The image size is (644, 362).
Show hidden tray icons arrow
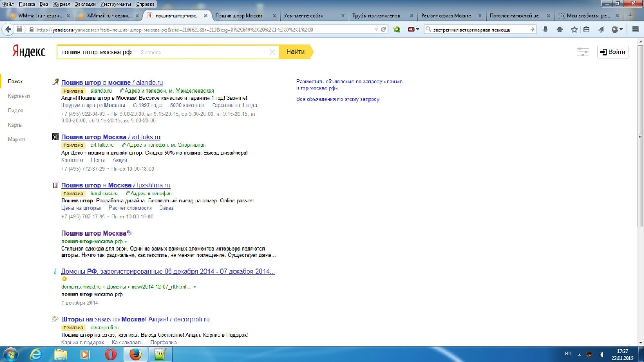click(x=579, y=354)
